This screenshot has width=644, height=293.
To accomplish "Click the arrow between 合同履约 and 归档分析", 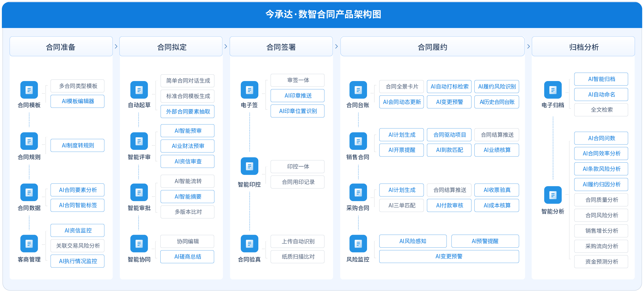I will point(528,46).
